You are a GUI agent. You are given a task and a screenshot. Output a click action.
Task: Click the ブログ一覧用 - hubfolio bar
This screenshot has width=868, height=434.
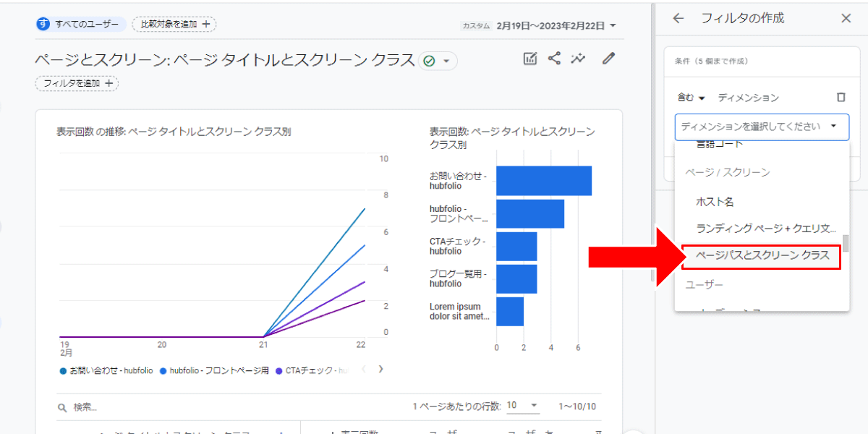coord(516,278)
